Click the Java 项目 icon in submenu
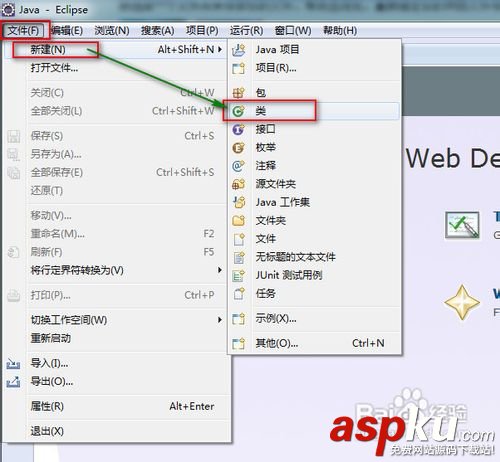500x462 pixels. [239, 50]
